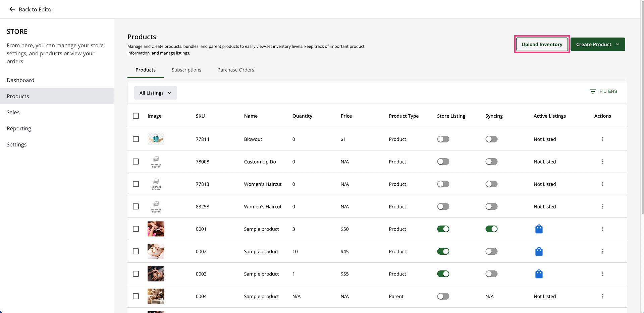Click the Upload Inventory button
This screenshot has height=313, width=644.
point(542,44)
